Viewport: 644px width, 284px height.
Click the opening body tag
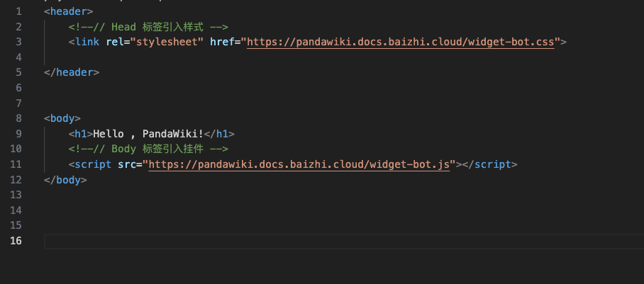[62, 118]
